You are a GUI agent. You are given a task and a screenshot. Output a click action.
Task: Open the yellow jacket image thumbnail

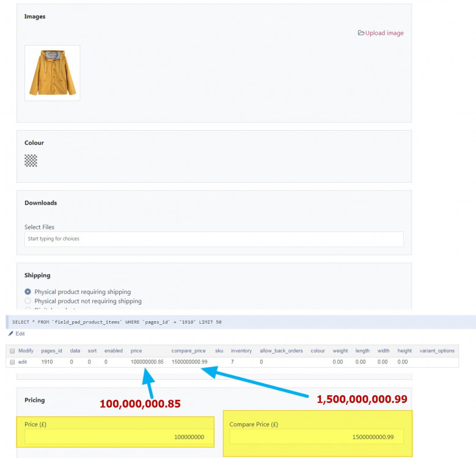(x=53, y=73)
